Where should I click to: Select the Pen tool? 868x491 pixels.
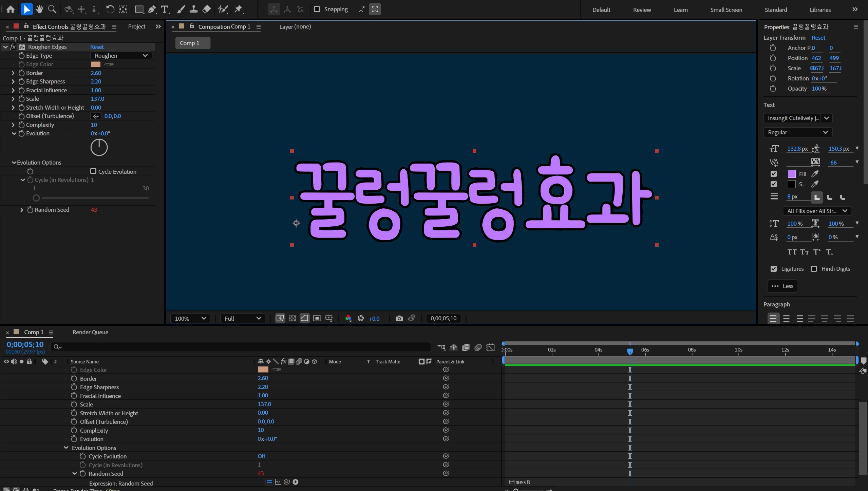pos(152,9)
